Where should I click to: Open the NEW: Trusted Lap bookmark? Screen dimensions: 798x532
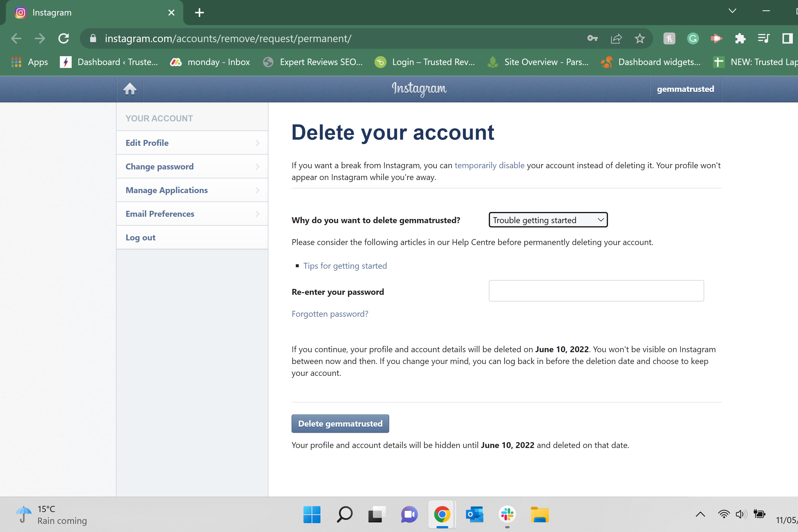coord(755,62)
